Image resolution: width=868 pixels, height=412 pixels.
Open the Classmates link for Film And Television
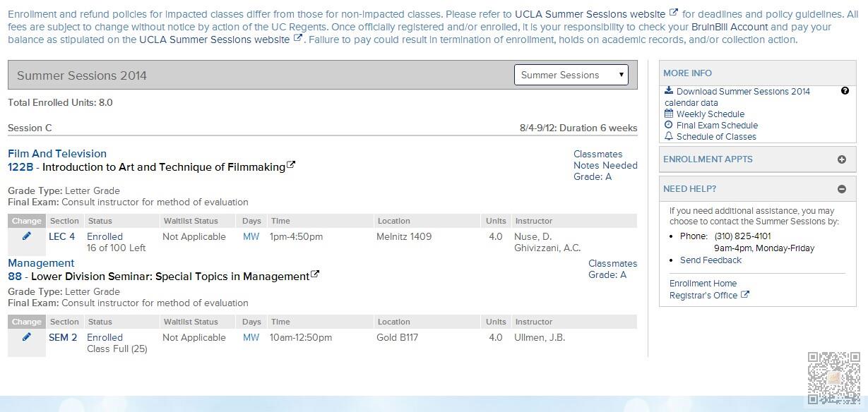point(598,154)
